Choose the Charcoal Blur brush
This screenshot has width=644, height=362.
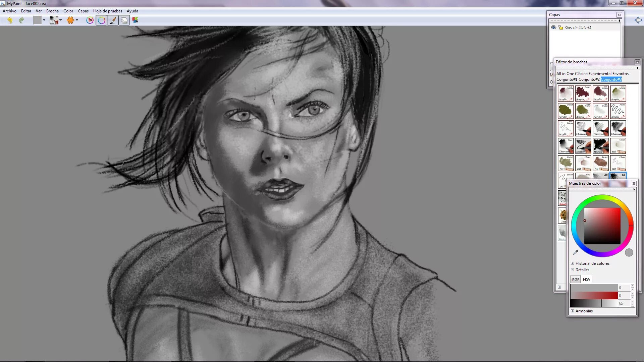(x=566, y=145)
